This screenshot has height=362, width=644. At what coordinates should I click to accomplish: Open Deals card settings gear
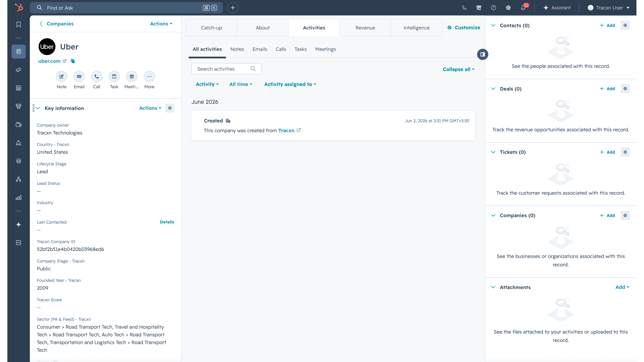click(x=625, y=89)
